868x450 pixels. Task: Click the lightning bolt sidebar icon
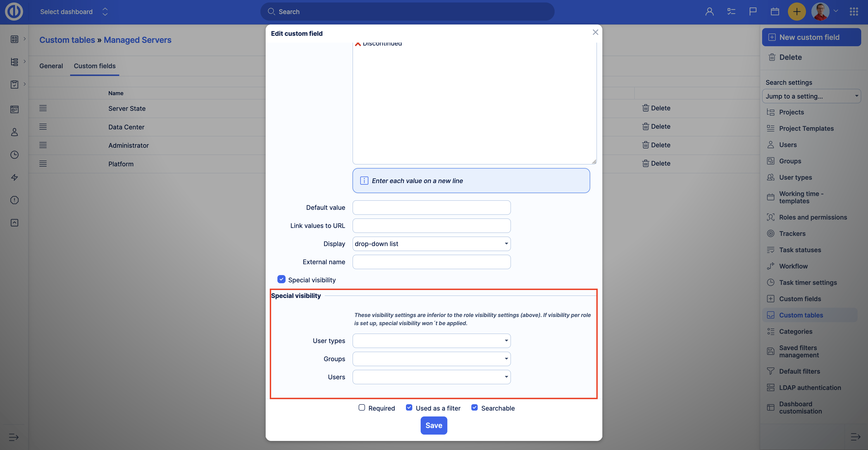[14, 177]
